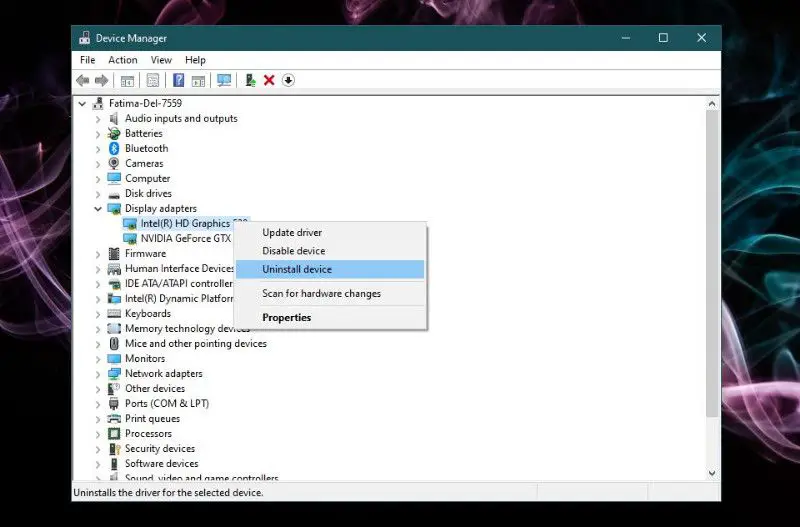Expand the Human Interface Devices node

tap(97, 269)
